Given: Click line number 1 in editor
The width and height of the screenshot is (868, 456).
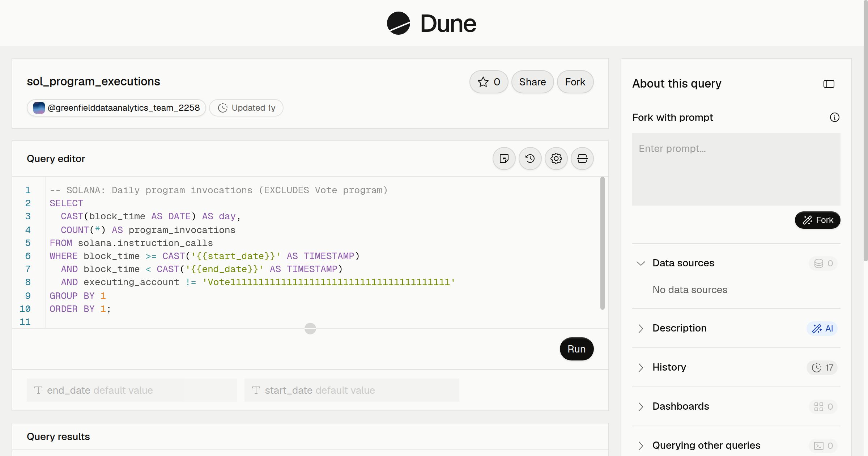Looking at the screenshot, I should coord(28,190).
